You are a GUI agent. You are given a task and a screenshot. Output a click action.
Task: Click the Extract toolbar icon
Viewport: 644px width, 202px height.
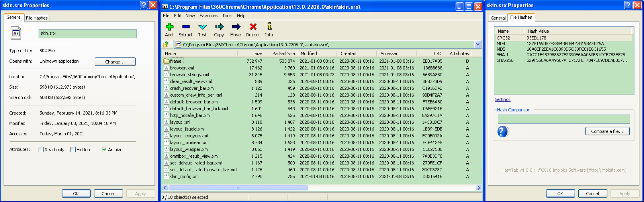[x=185, y=27]
